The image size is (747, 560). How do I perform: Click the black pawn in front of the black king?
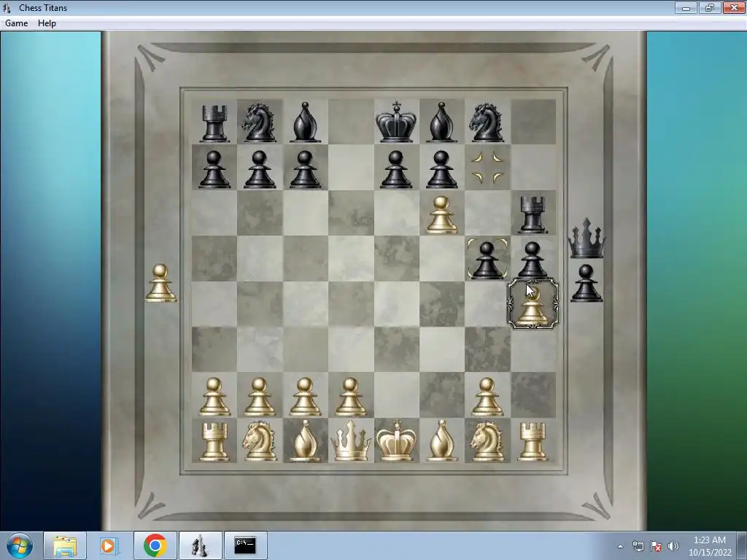tap(396, 169)
